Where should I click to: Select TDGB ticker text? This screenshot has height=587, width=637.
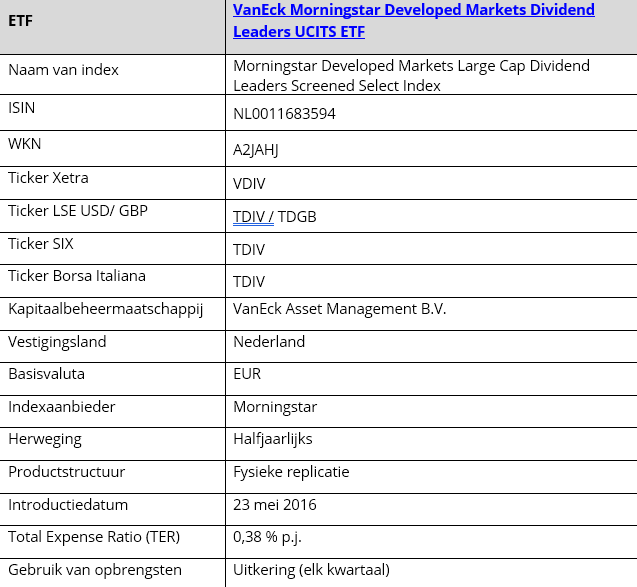tap(297, 217)
